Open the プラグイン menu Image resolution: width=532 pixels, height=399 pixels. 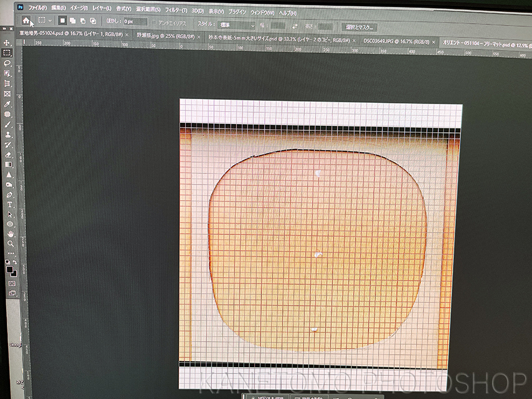tap(237, 12)
